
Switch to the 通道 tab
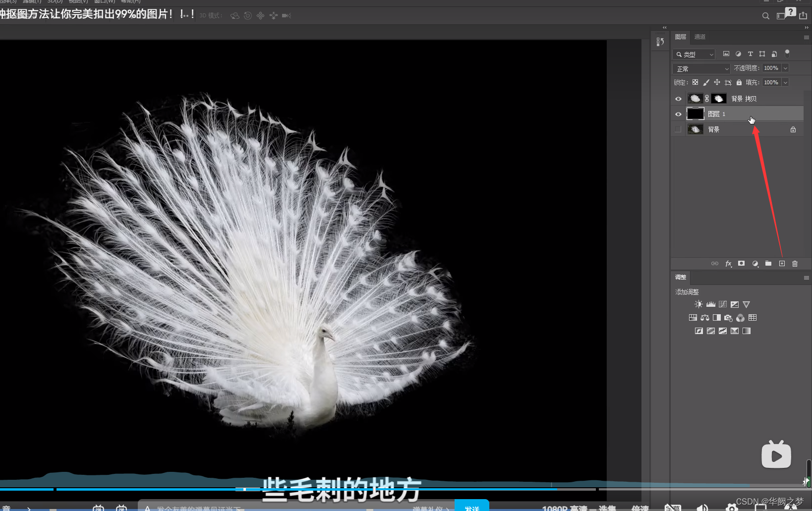[x=700, y=37]
